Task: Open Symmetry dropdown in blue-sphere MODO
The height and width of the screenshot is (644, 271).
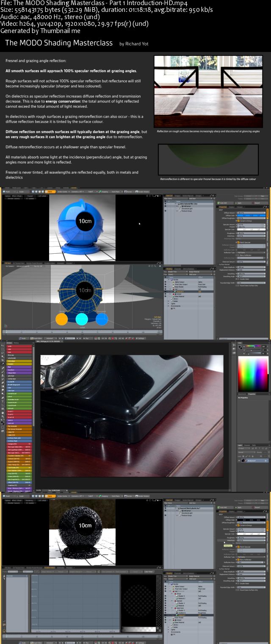Action: 77,192
